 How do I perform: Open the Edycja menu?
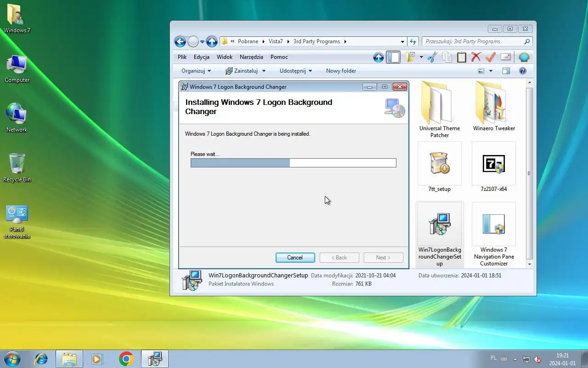202,57
